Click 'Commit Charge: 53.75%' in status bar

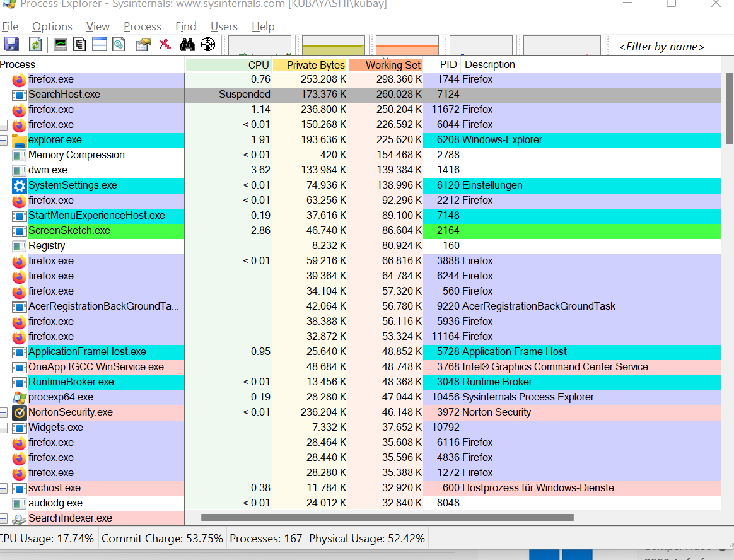pyautogui.click(x=162, y=539)
